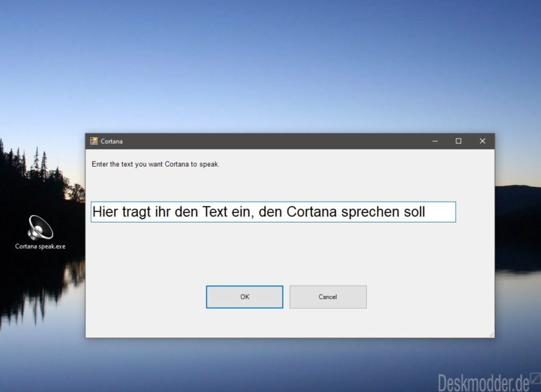541x392 pixels.
Task: Click the word "Hier" in text box
Action: (105, 212)
